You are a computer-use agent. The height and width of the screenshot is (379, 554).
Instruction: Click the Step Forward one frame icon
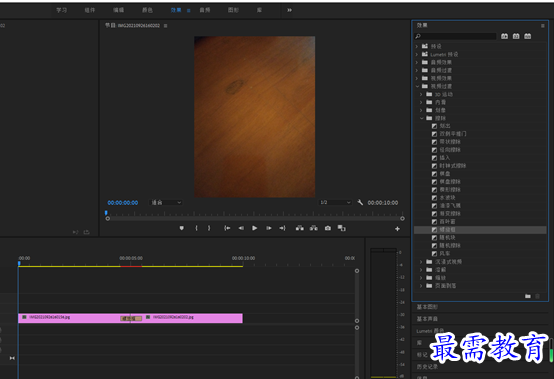click(x=269, y=228)
